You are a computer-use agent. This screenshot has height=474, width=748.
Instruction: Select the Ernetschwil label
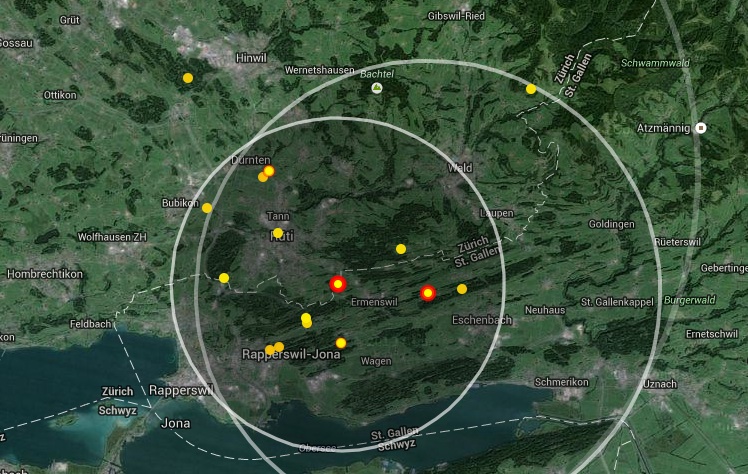tap(712, 334)
